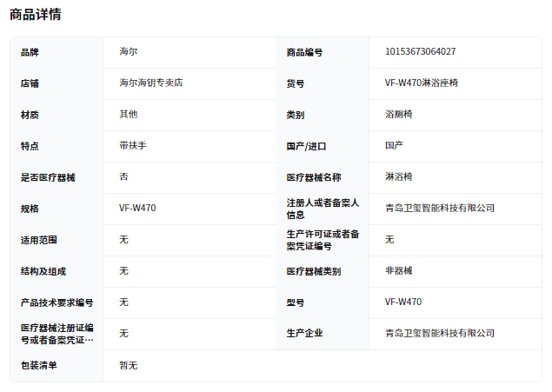Click the 适用范围 label
Viewport: 552px width, 392px height.
pos(39,241)
